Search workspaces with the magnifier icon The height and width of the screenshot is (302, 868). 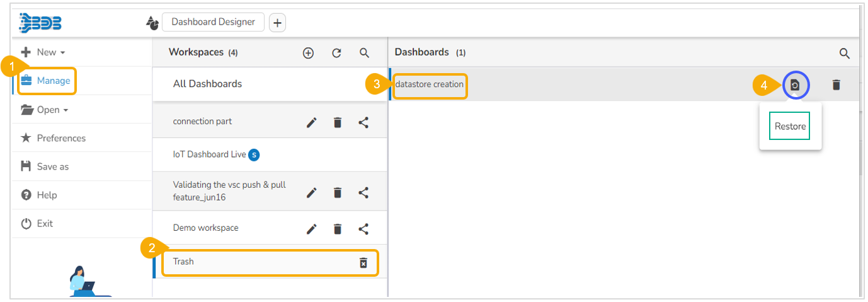pyautogui.click(x=364, y=53)
